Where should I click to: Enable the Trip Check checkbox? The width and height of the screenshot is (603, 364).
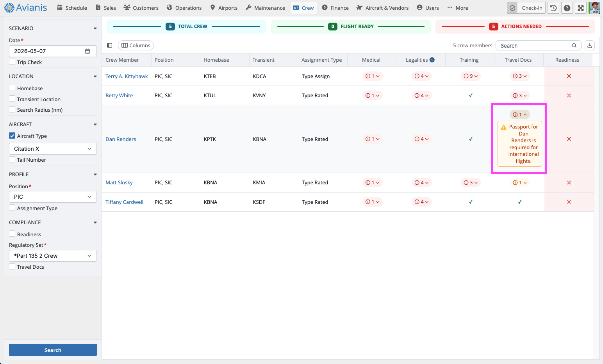[x=12, y=62]
